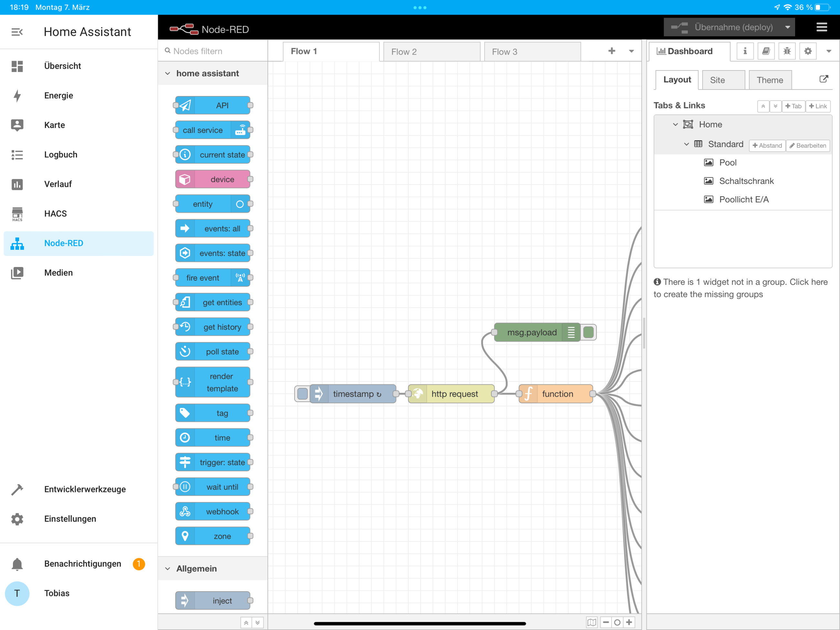Viewport: 840px width, 630px height.
Task: Open Benachrichtigungen notifications
Action: click(x=79, y=564)
